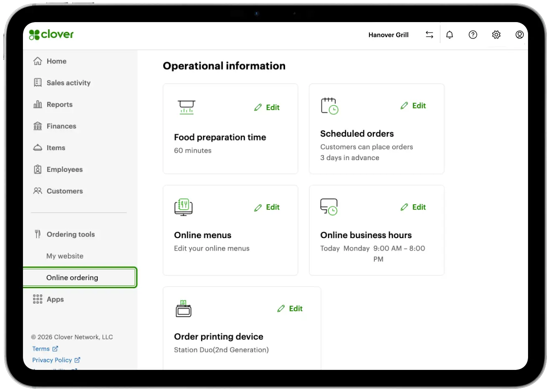551x392 pixels.
Task: Open Reports via its bar chart icon
Action: [38, 104]
